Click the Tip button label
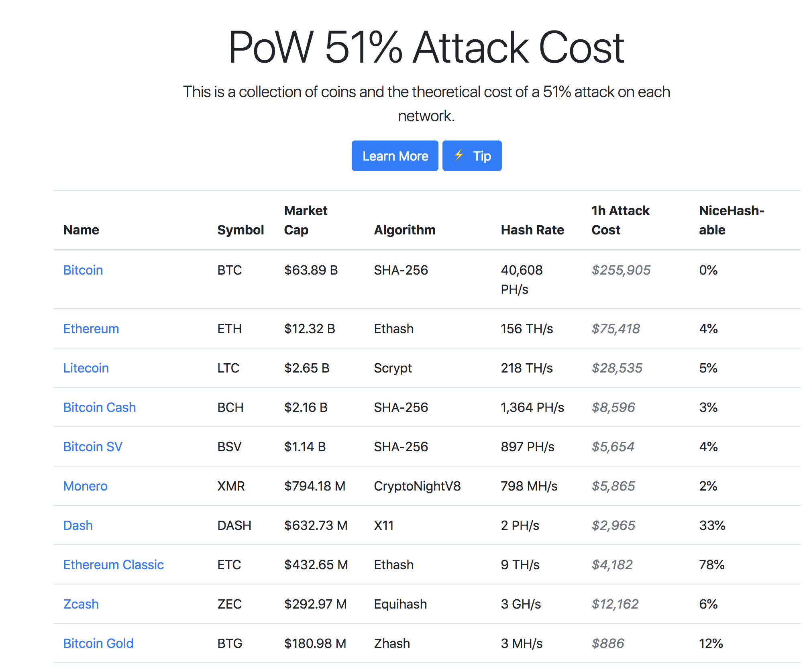This screenshot has height=672, width=803. coord(482,156)
